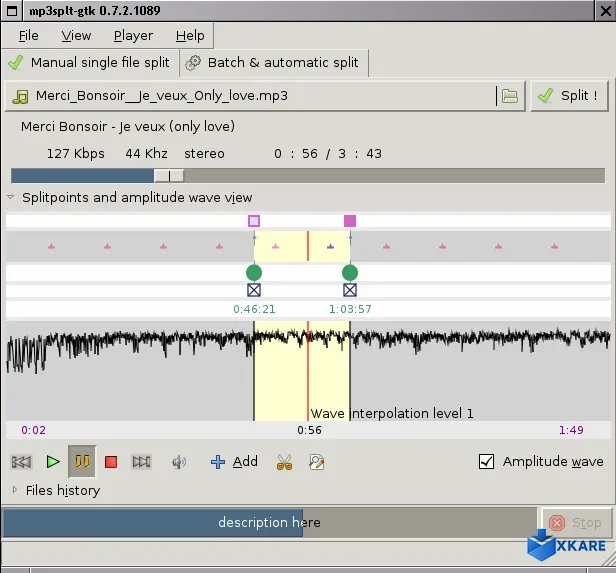Click the browse folder icon next to filename
The width and height of the screenshot is (616, 573).
click(510, 96)
